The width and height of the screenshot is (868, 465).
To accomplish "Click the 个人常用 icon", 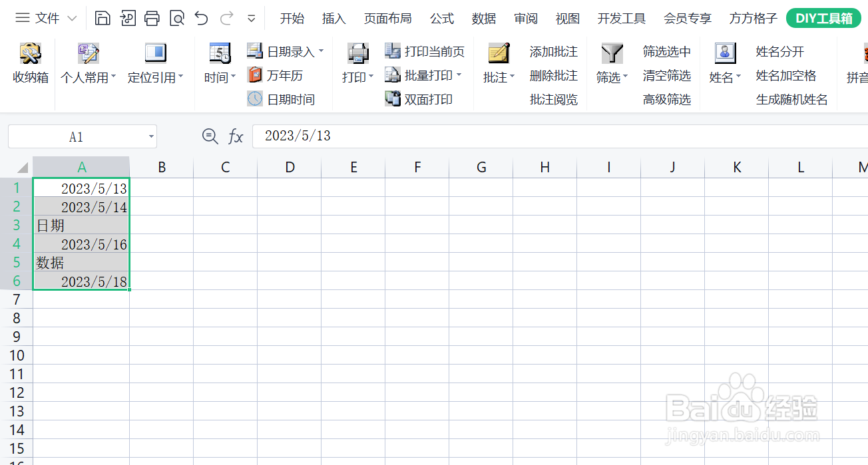I will coord(88,53).
